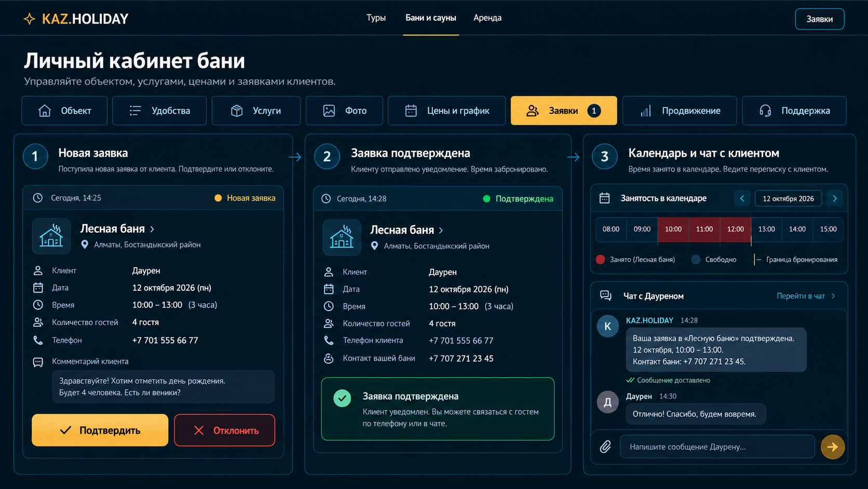Click Даурен's avatar Д in chat
868x489 pixels.
[607, 402]
